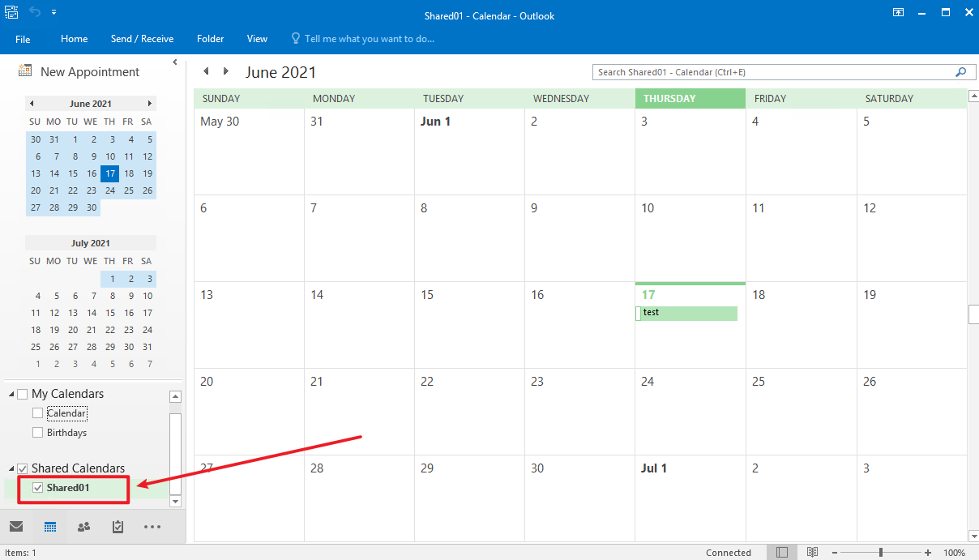Collapse the My Calendars group
The width and height of the screenshot is (979, 560).
11,395
